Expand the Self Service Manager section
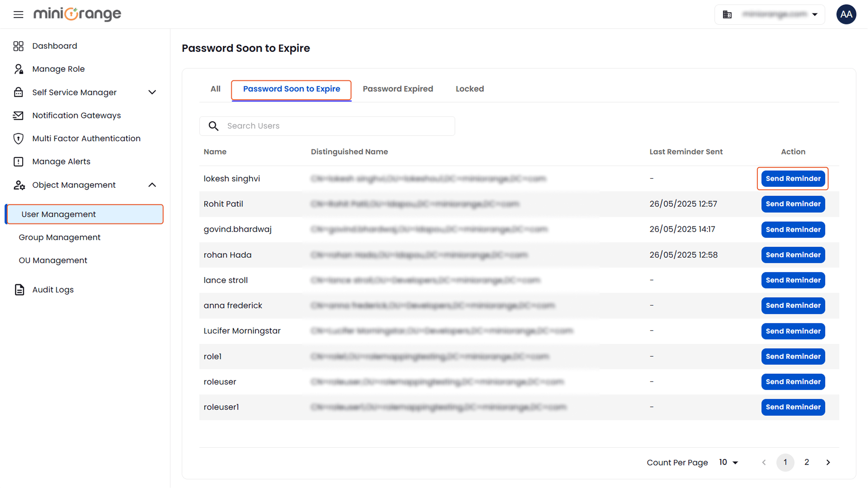868x488 pixels. (152, 92)
